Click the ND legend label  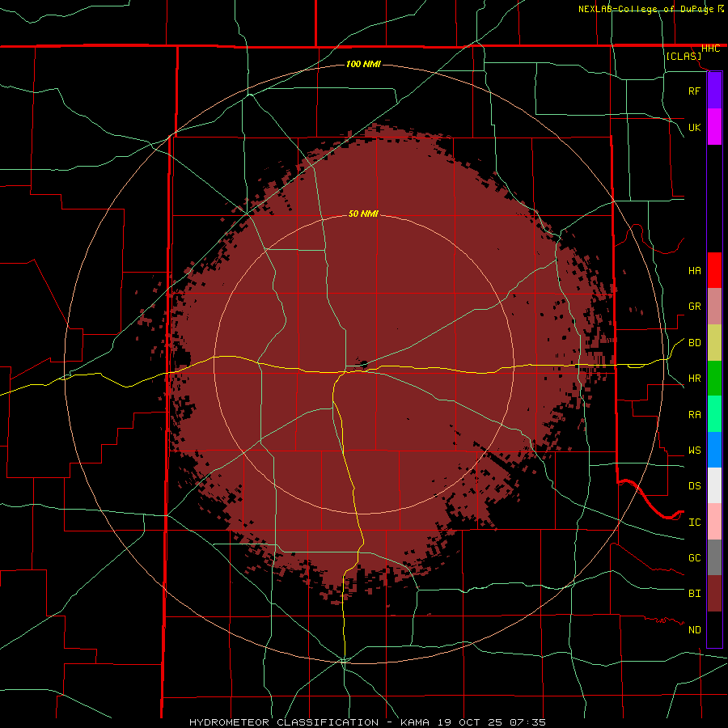point(695,630)
